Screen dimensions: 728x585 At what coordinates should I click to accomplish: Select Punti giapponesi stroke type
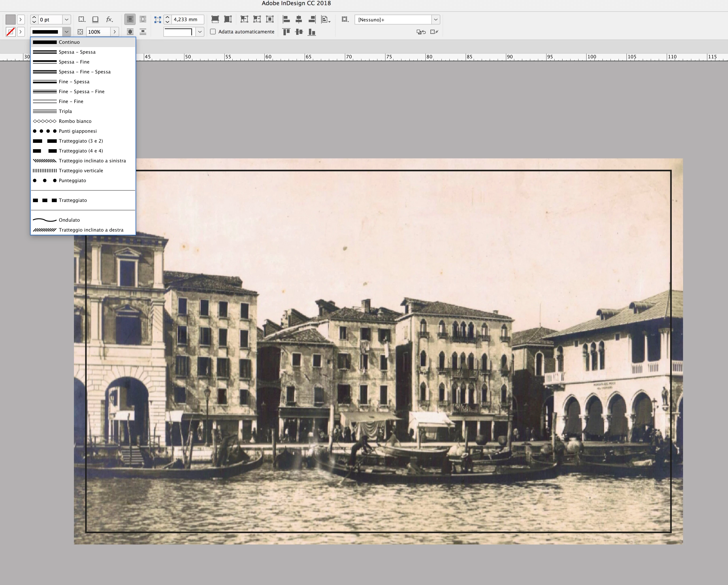coord(78,131)
